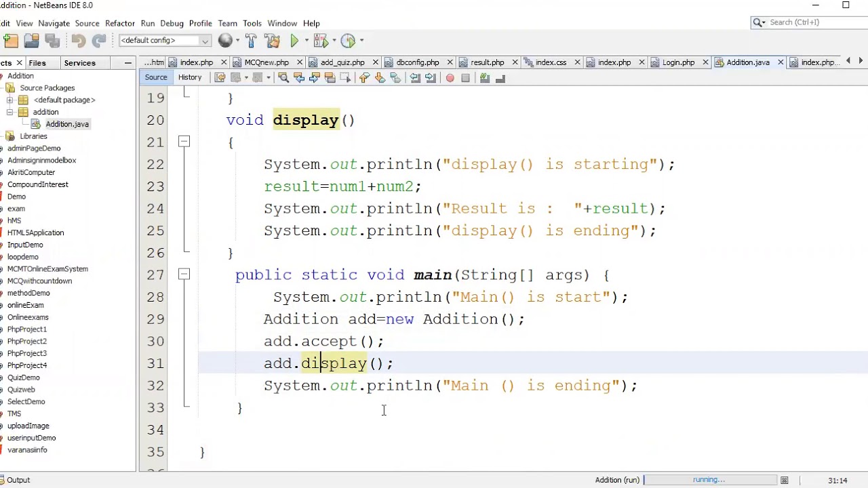The width and height of the screenshot is (868, 488).
Task: Open the Navigate menu
Action: coord(54,24)
